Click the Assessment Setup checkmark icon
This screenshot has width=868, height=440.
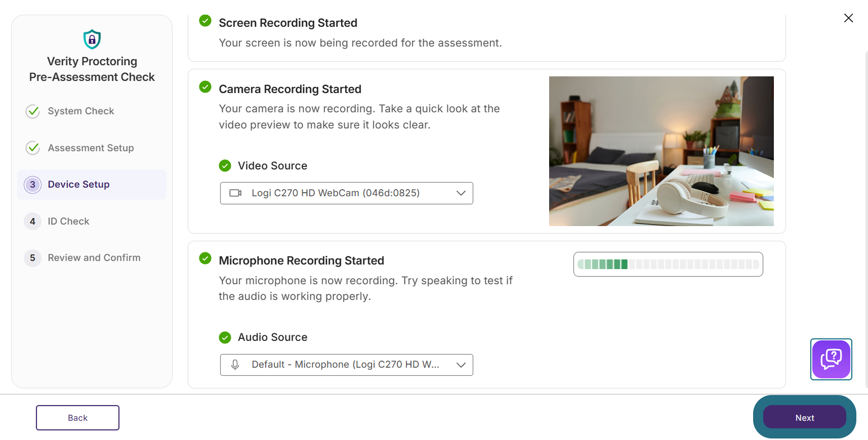tap(33, 148)
